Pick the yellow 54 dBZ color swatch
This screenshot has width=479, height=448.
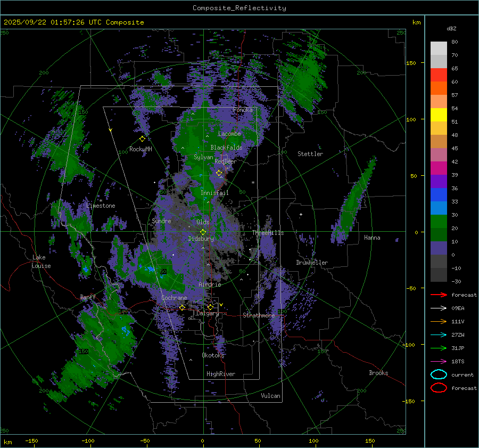pyautogui.click(x=439, y=115)
